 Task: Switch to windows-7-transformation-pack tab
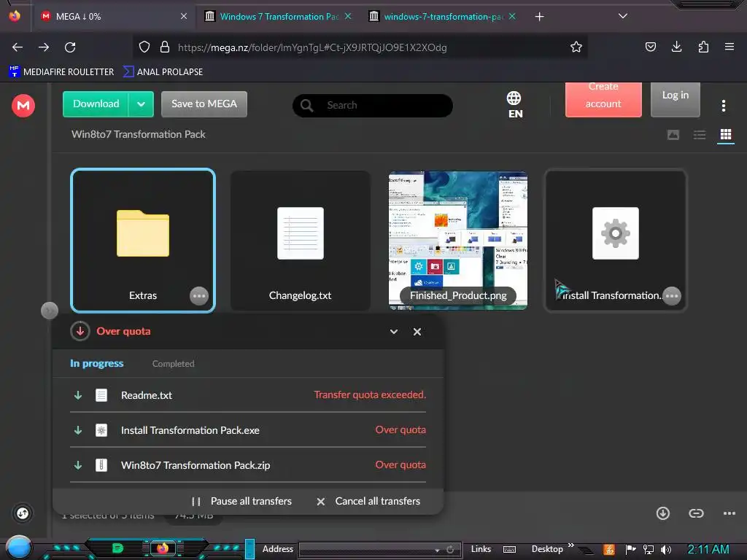(x=443, y=16)
